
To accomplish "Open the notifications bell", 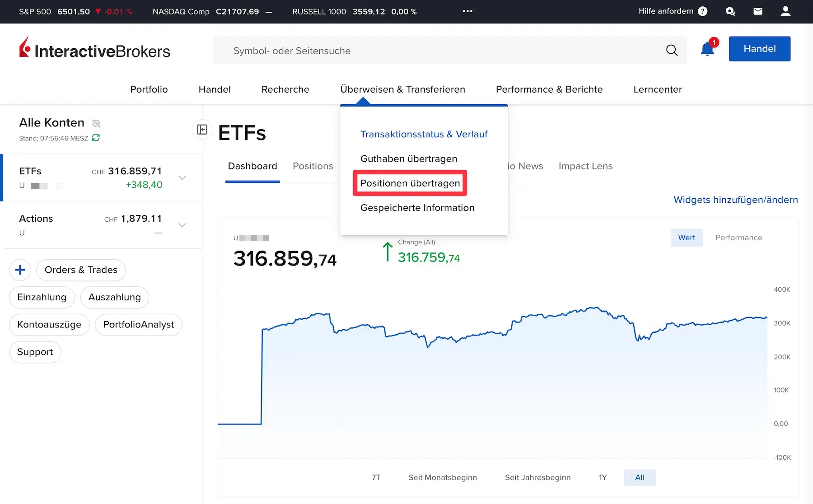I will 707,49.
